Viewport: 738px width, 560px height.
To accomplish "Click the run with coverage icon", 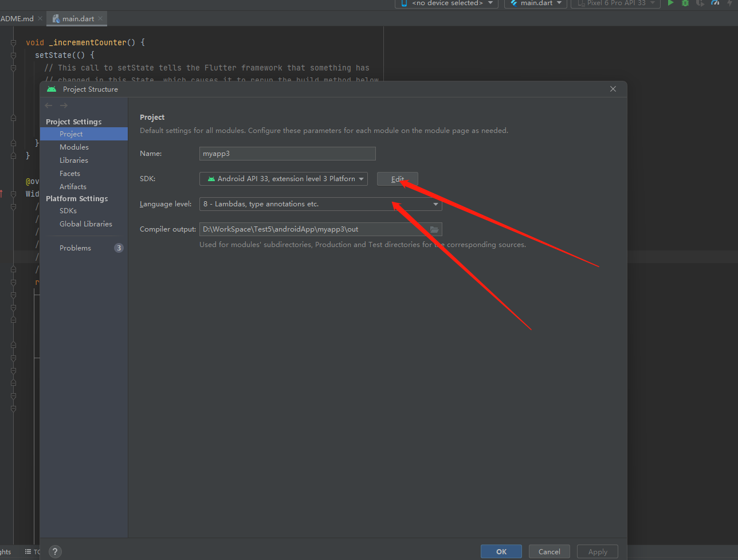I will [x=700, y=3].
